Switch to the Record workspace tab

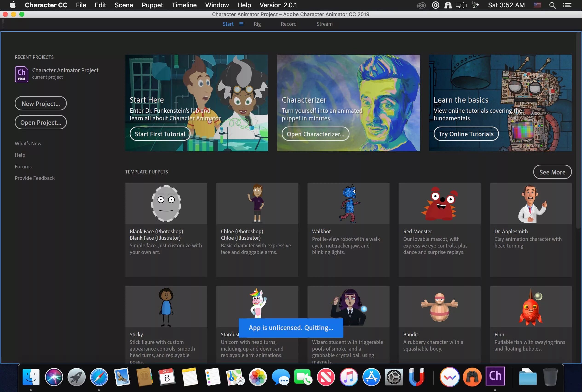tap(288, 24)
